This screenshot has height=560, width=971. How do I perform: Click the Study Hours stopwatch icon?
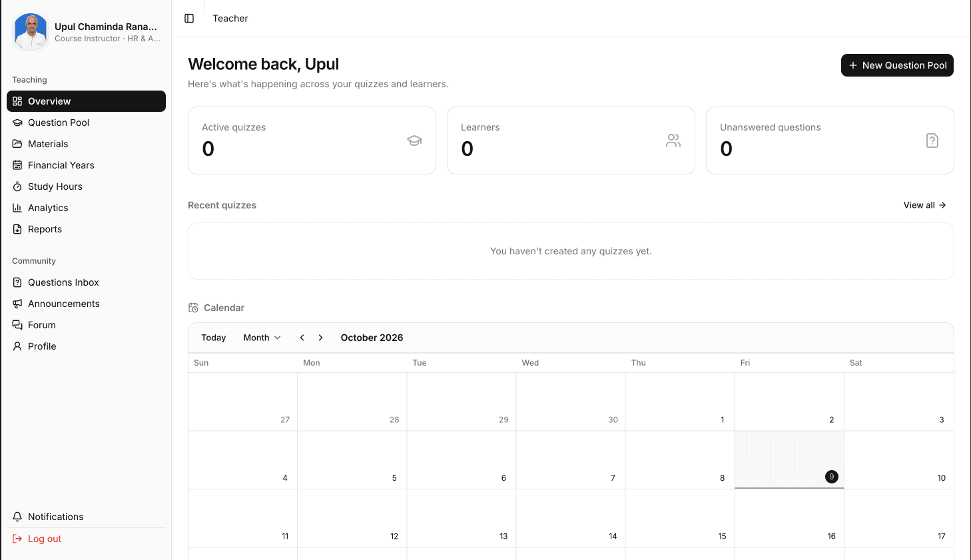click(x=17, y=186)
